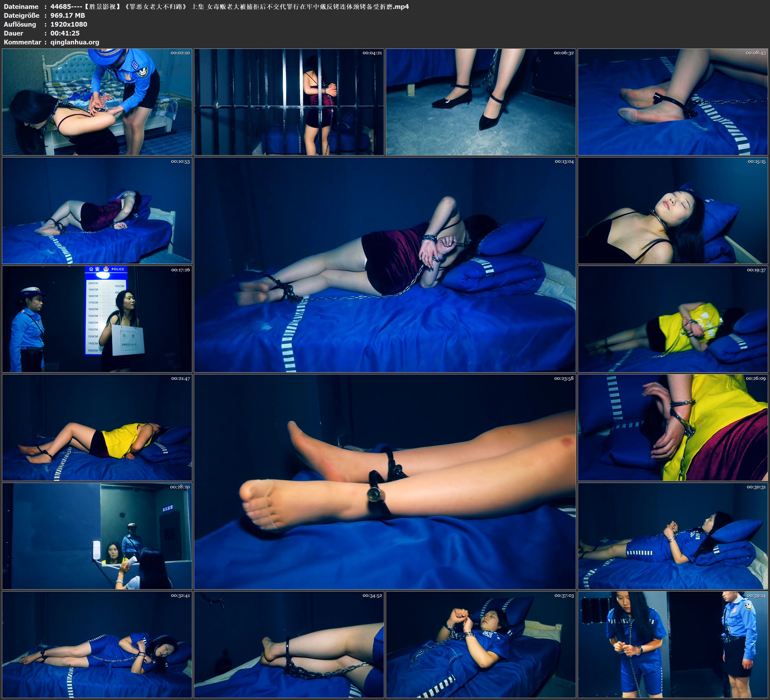Viewport: 770px width, 700px height.
Task: Click the thumbnail timestamped 00:02:10
Action: (x=97, y=102)
